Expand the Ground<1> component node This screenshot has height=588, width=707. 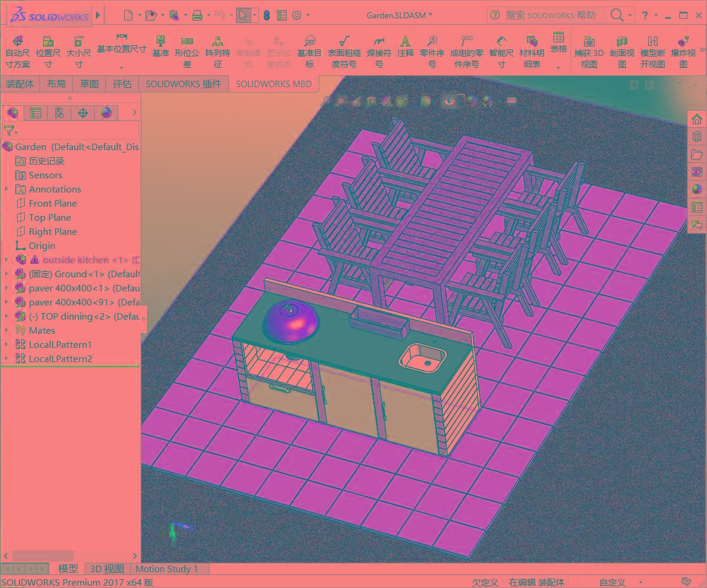(6, 274)
